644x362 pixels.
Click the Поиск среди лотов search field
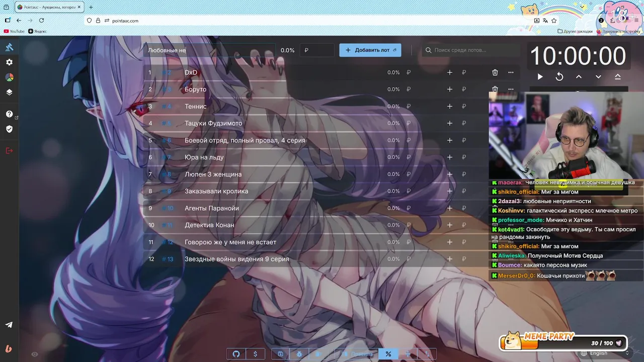[x=470, y=50]
